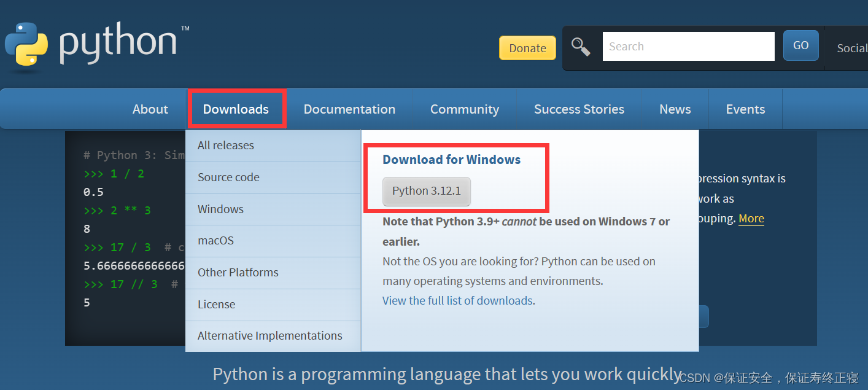The height and width of the screenshot is (390, 868).
Task: Click the GO search button
Action: coord(800,45)
